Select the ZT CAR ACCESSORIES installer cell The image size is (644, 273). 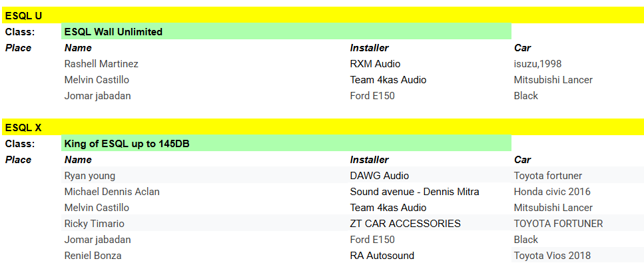[405, 224]
